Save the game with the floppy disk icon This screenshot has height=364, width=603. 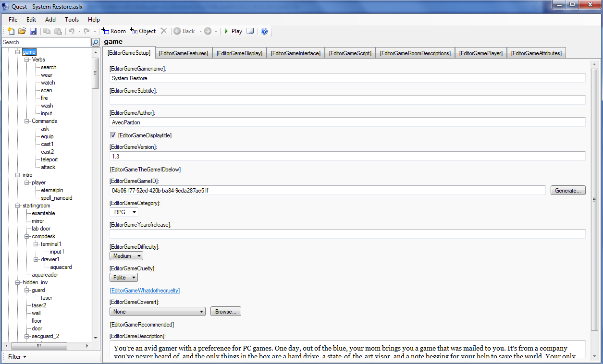coord(33,31)
